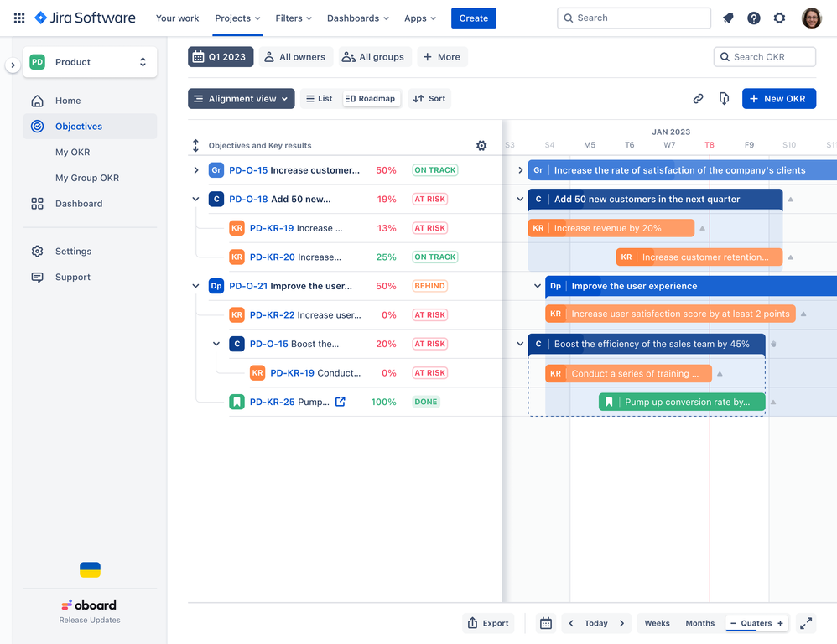Toggle the sidebar collapse arrow
The width and height of the screenshot is (837, 644).
click(x=12, y=63)
